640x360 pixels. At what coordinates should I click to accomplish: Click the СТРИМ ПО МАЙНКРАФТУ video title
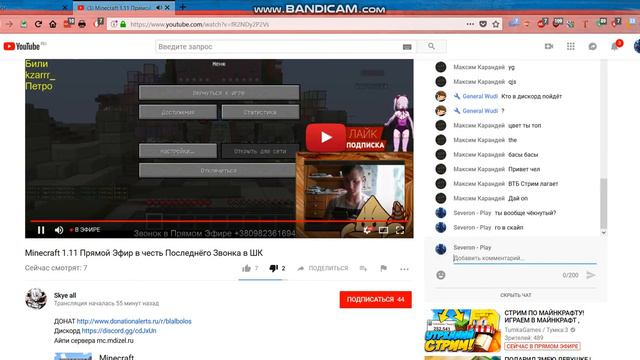tap(544, 316)
